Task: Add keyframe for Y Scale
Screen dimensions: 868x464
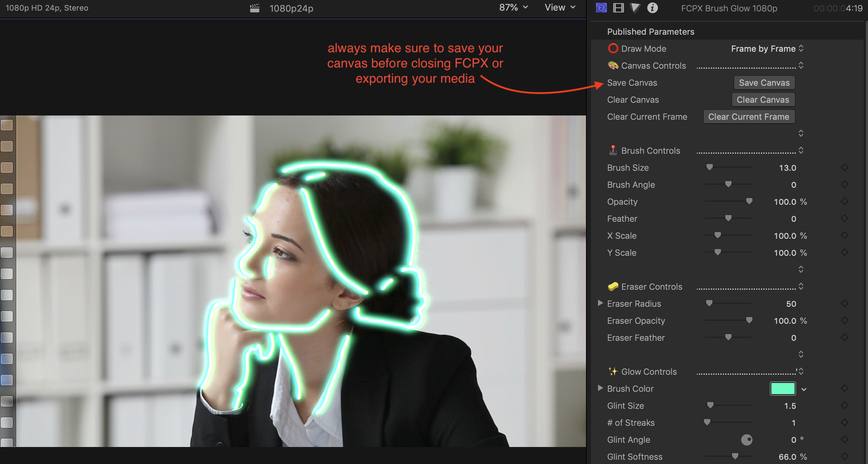Action: (845, 253)
